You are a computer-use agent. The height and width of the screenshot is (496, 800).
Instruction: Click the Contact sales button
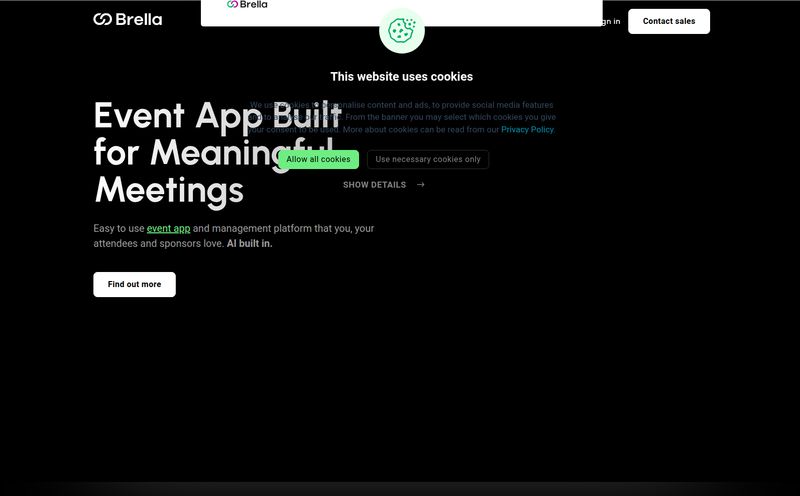pos(669,21)
